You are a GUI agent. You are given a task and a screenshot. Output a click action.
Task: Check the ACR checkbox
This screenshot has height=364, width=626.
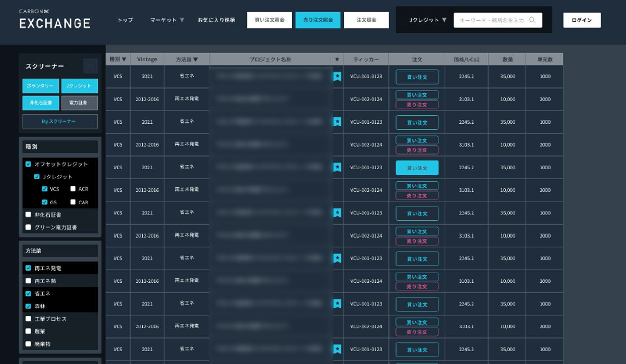pos(73,189)
